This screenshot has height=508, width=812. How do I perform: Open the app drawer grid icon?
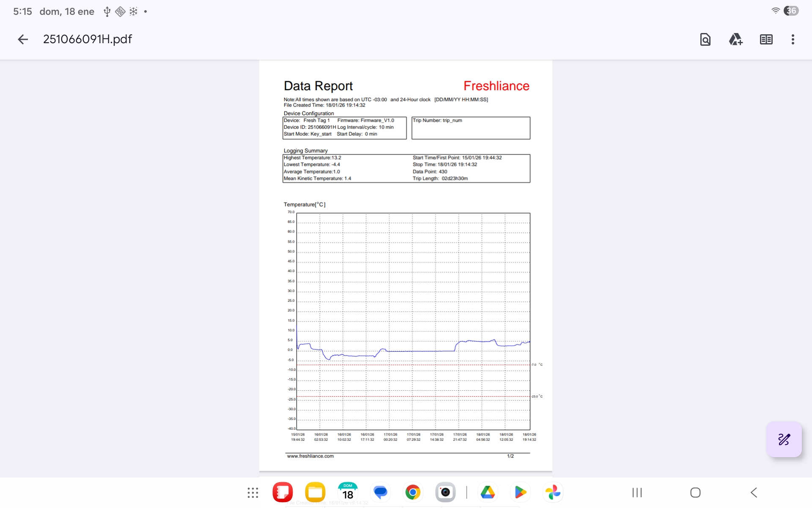click(x=253, y=492)
